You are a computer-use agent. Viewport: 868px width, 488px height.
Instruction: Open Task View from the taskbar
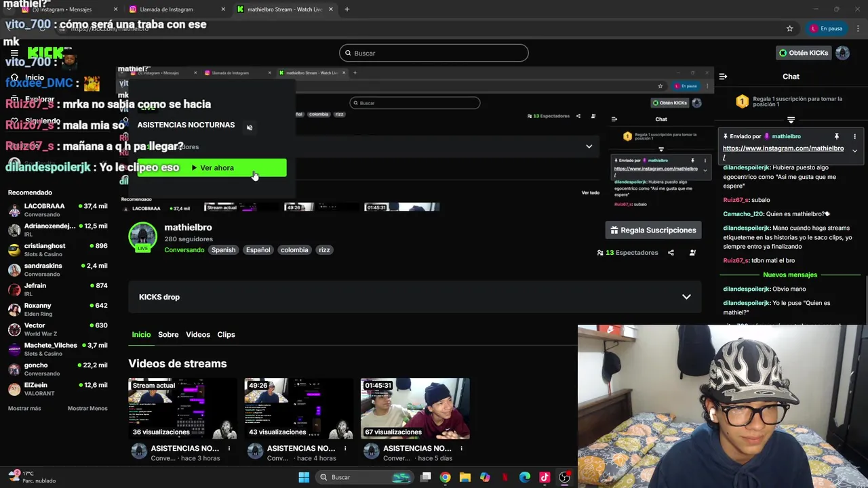[x=426, y=477]
